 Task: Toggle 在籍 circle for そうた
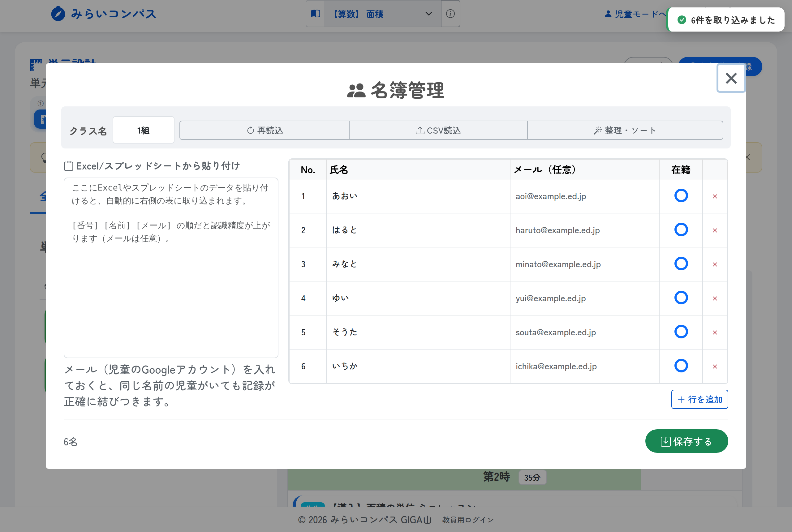tap(681, 332)
